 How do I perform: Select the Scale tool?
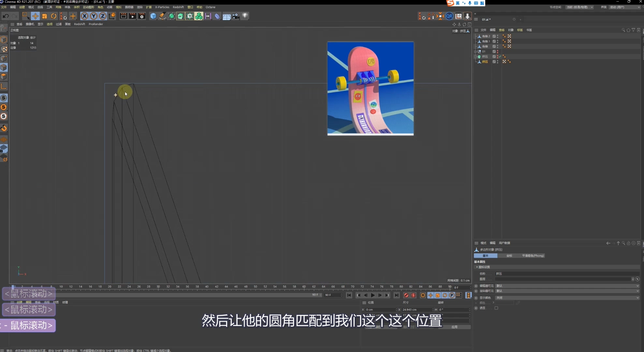pos(45,16)
